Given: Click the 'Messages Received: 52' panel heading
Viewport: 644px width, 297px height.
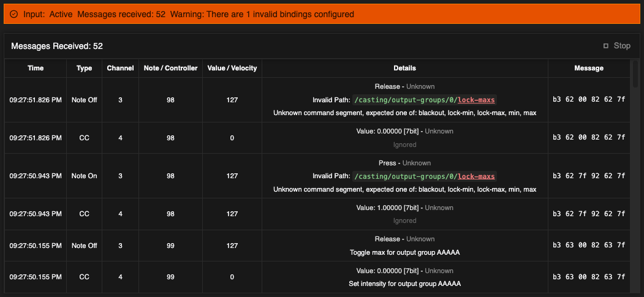Looking at the screenshot, I should (57, 47).
